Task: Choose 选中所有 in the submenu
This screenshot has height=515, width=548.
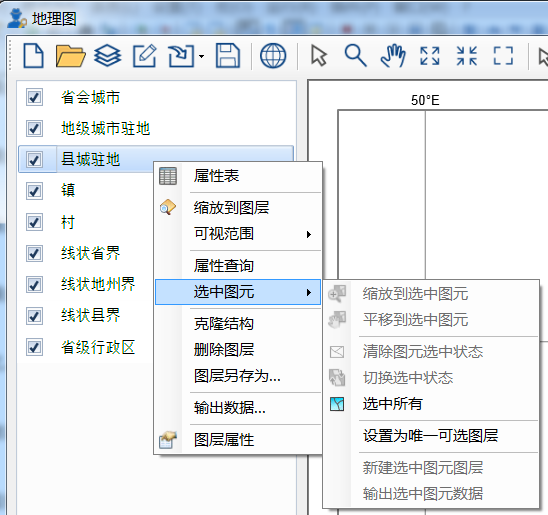Action: pyautogui.click(x=431, y=404)
